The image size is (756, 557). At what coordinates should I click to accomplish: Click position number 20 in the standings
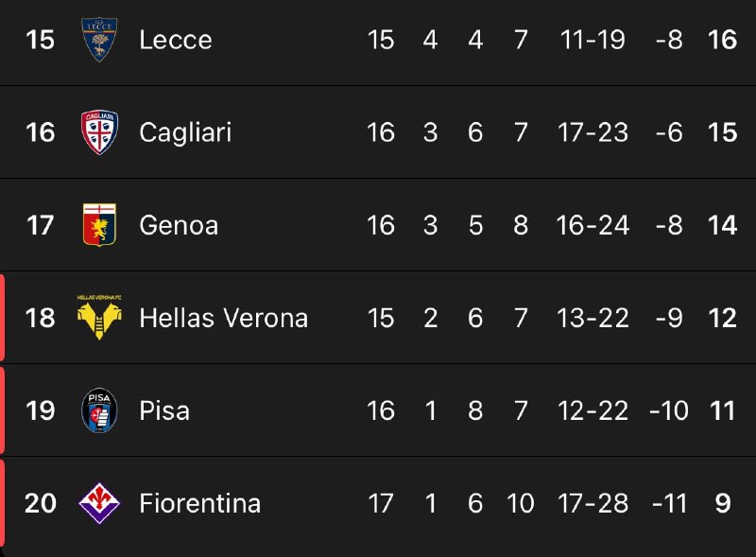pos(41,503)
